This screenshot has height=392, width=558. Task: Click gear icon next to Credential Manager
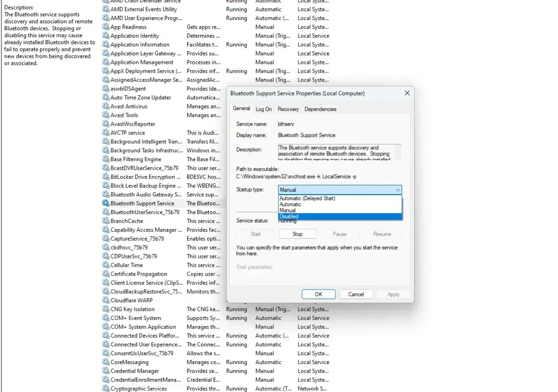106,371
